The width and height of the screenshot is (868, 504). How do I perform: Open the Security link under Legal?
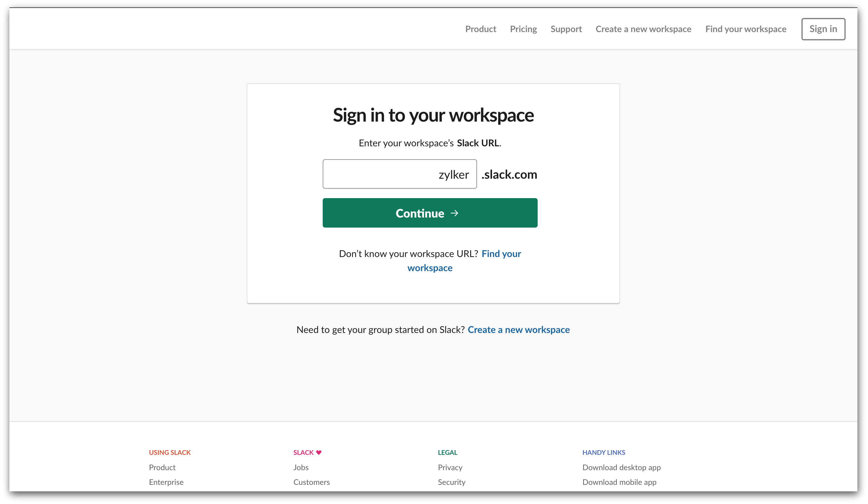(x=451, y=482)
